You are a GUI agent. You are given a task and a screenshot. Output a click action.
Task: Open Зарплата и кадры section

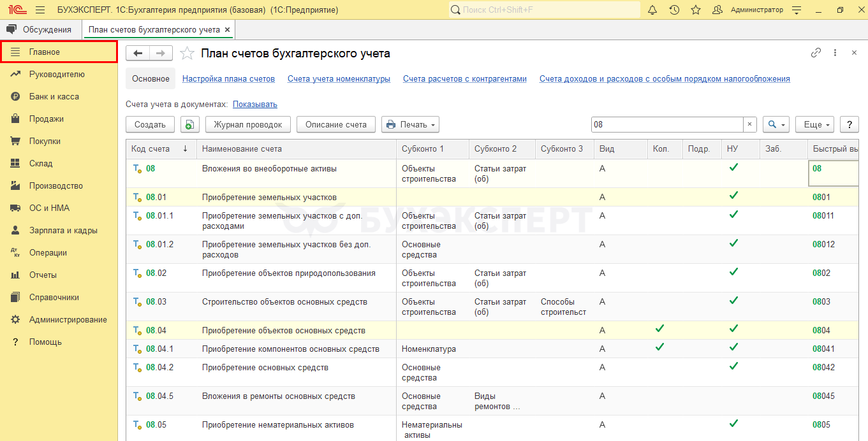click(59, 230)
